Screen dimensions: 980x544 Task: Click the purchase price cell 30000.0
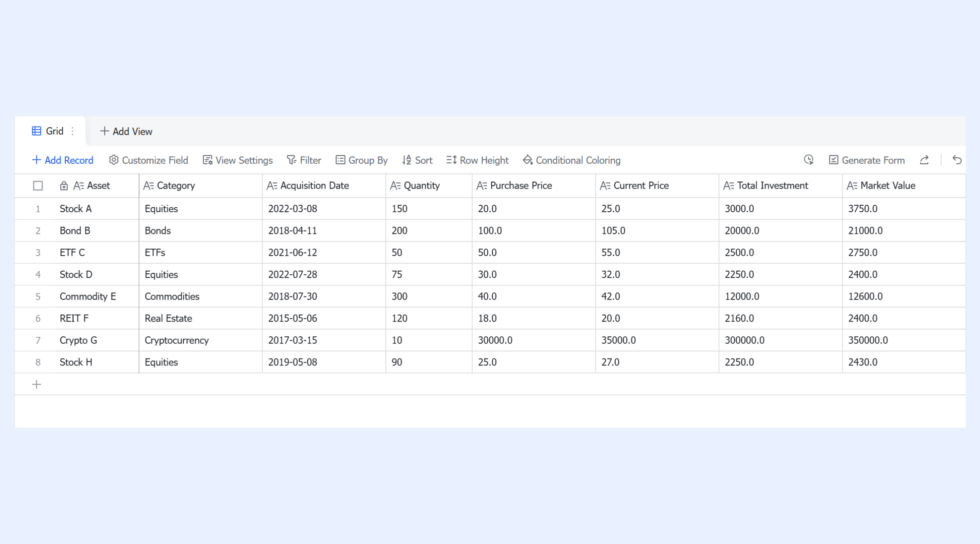534,340
